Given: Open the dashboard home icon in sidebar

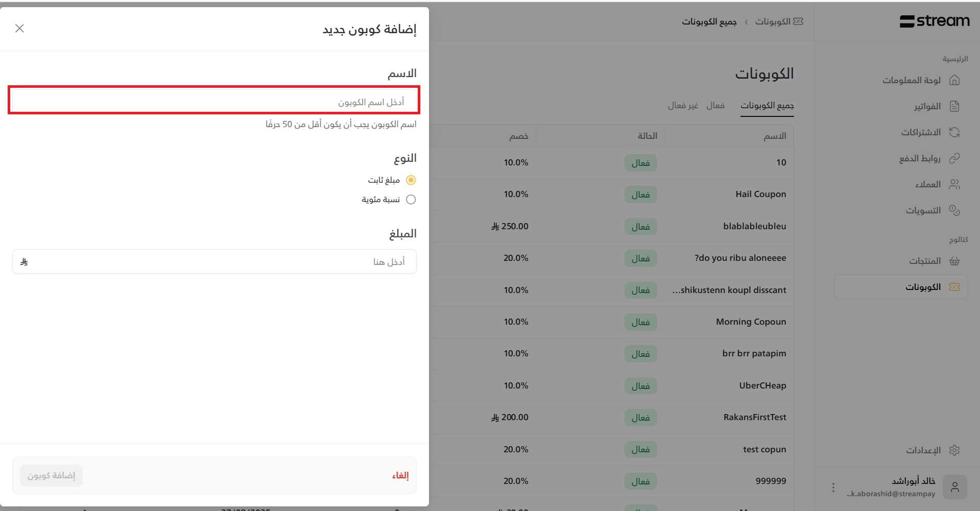Looking at the screenshot, I should (954, 80).
